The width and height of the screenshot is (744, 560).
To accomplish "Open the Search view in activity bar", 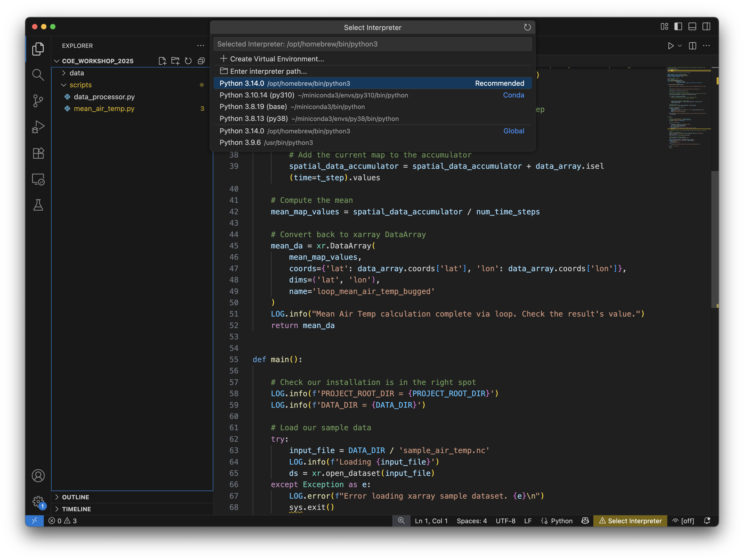I will pos(38,75).
